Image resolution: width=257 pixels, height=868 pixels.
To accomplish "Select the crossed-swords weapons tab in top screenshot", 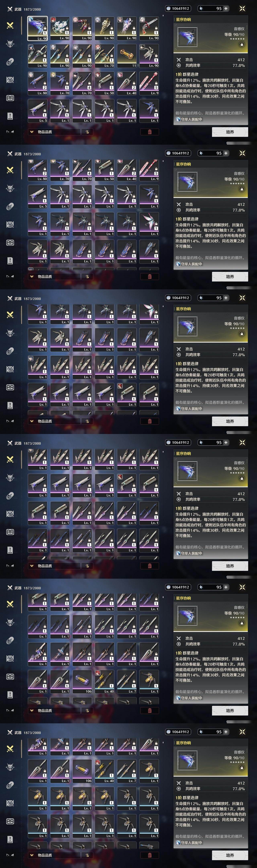I will click(10, 25).
